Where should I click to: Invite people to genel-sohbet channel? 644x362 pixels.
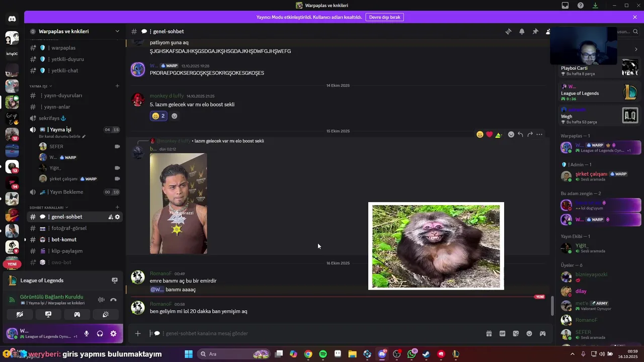[110, 217]
